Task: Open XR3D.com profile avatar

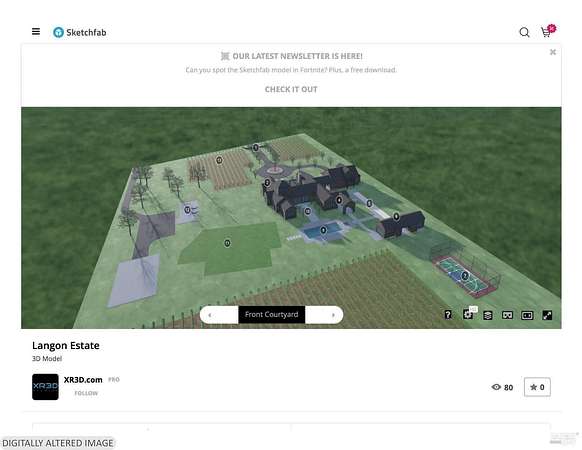Action: click(x=45, y=387)
